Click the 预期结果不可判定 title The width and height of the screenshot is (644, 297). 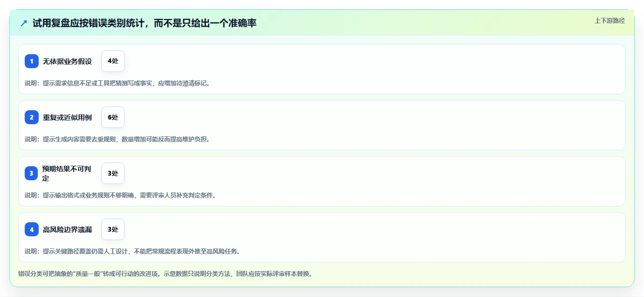tap(67, 173)
